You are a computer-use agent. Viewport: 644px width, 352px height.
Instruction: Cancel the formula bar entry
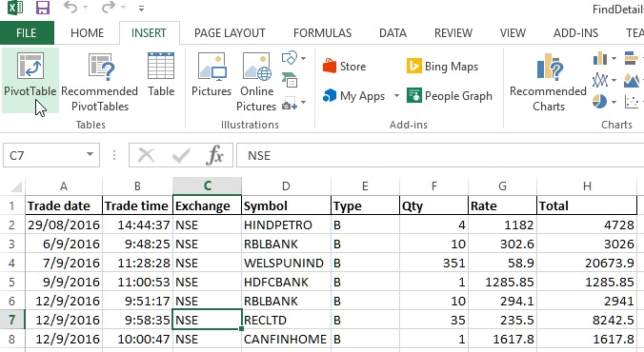pyautogui.click(x=146, y=155)
